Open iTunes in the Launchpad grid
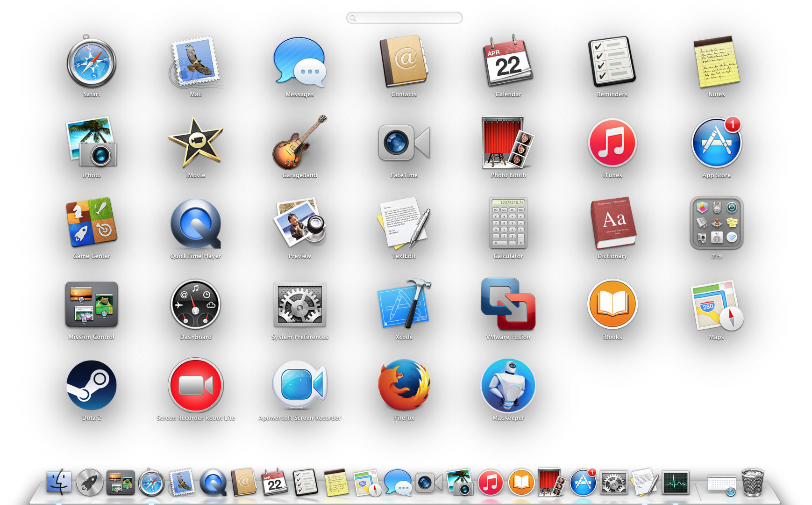 (612, 142)
